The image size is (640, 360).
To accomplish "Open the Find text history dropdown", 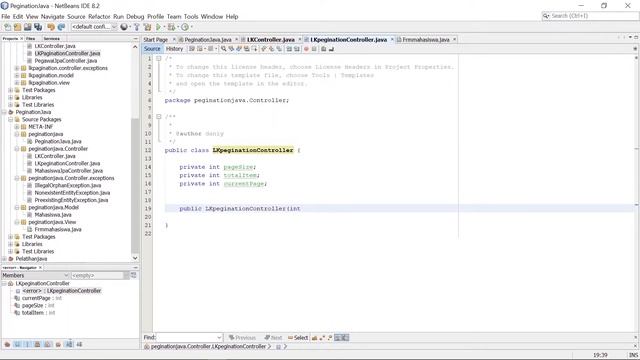I will [219, 338].
